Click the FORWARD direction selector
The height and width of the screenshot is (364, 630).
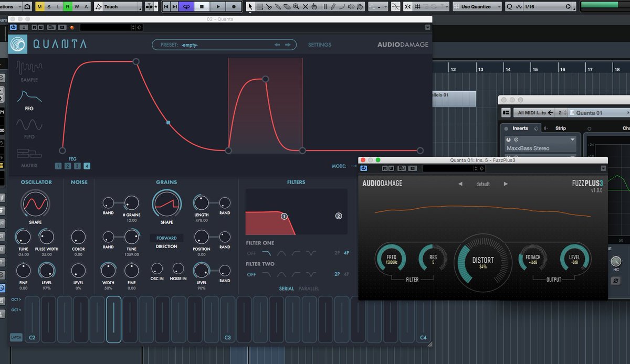[x=166, y=238]
